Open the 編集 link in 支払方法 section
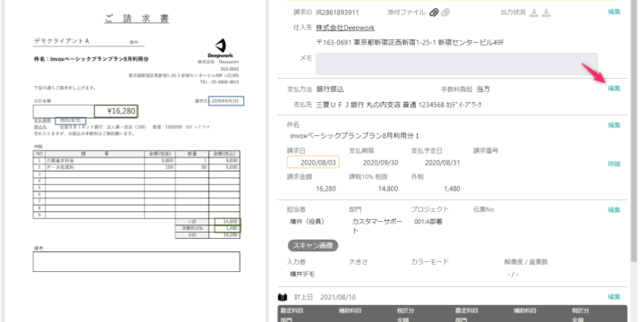 point(614,89)
